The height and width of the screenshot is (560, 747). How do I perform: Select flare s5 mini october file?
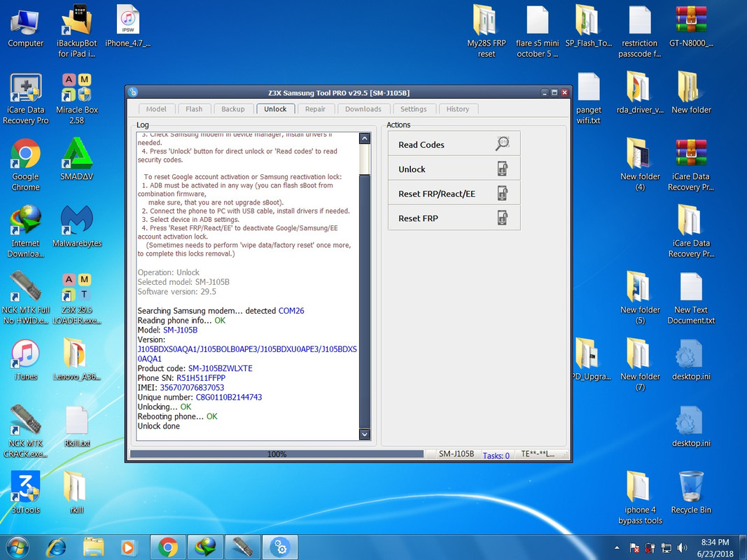tap(538, 31)
